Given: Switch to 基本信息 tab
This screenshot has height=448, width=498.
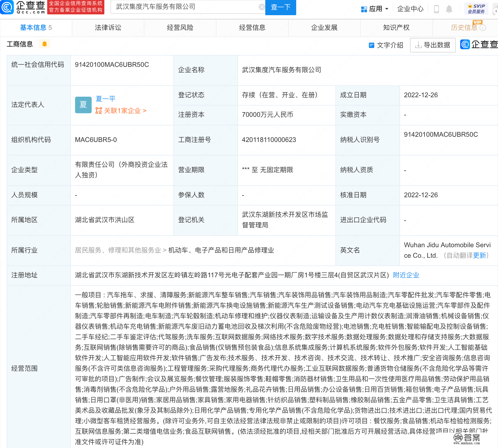Looking at the screenshot, I should point(36,28).
